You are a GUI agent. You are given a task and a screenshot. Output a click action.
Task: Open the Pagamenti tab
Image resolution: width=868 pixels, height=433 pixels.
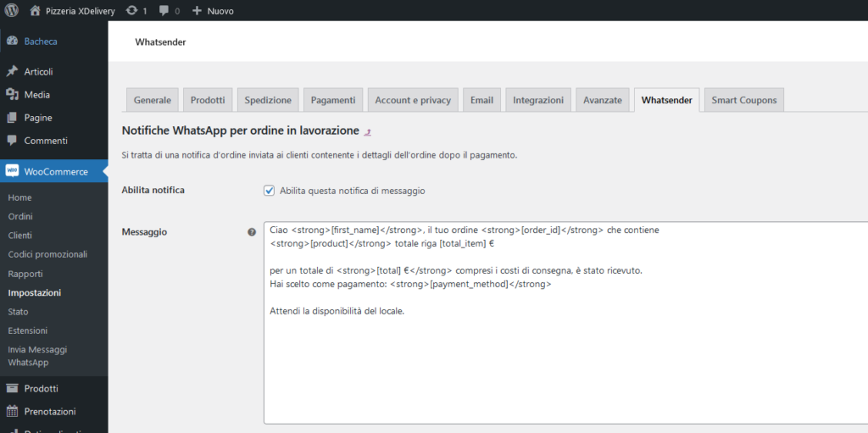click(333, 100)
